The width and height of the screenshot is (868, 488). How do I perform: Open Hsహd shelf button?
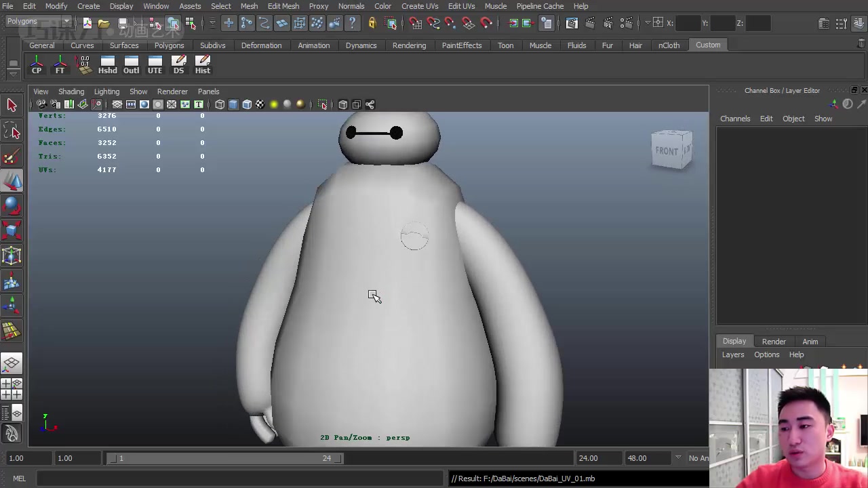coord(107,65)
